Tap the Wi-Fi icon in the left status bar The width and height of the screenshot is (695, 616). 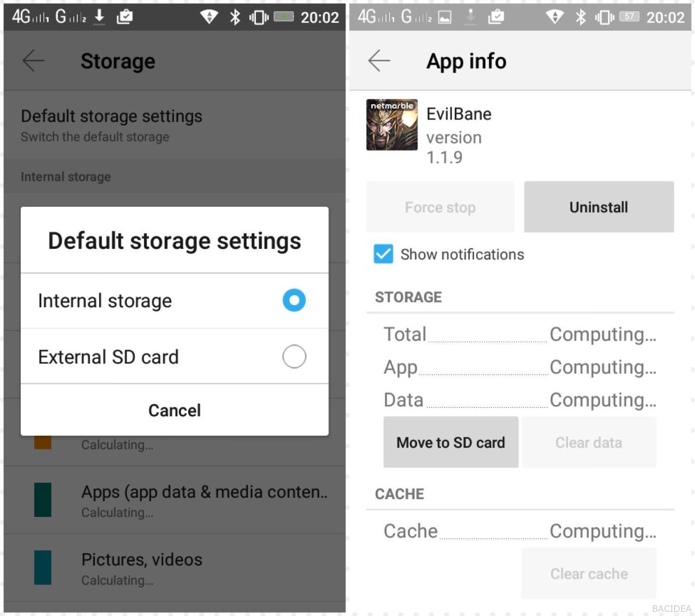coord(209,17)
